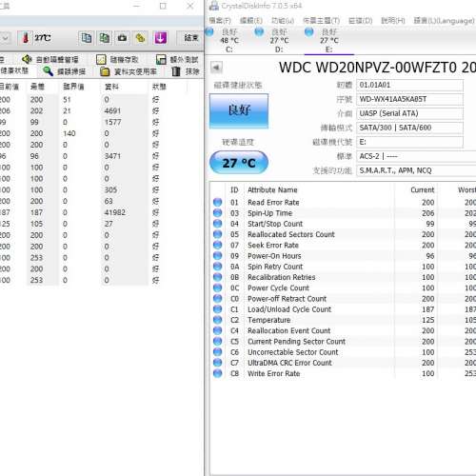This screenshot has height=476, width=476.
Task: Click blue status dot for Spin-Up Time
Action: [x=218, y=213]
